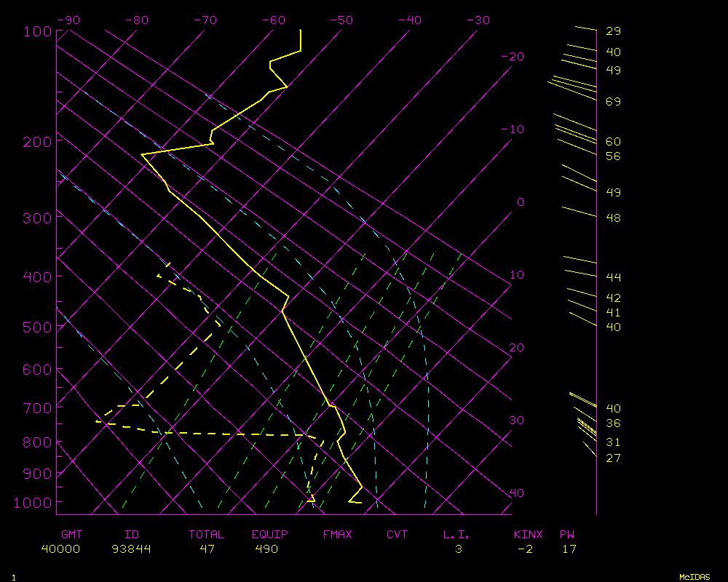Click the FMAX header label
728x582 pixels.
point(337,535)
